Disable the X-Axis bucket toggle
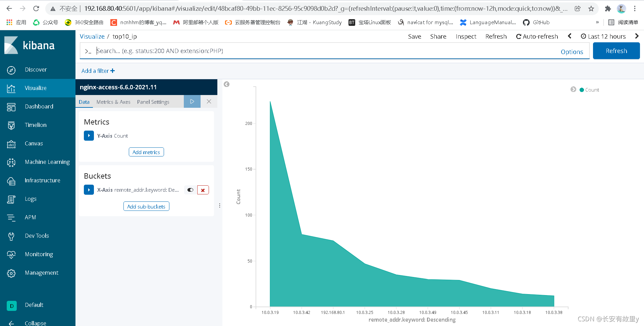 [x=190, y=190]
